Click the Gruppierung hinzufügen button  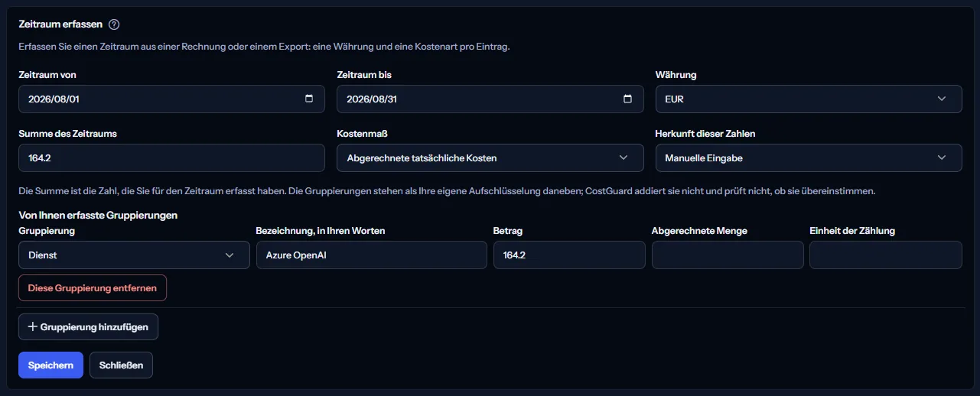point(88,327)
